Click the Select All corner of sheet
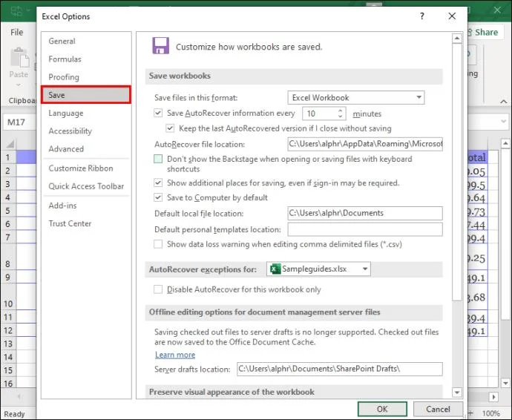This screenshot has height=420, width=512. (x=10, y=144)
